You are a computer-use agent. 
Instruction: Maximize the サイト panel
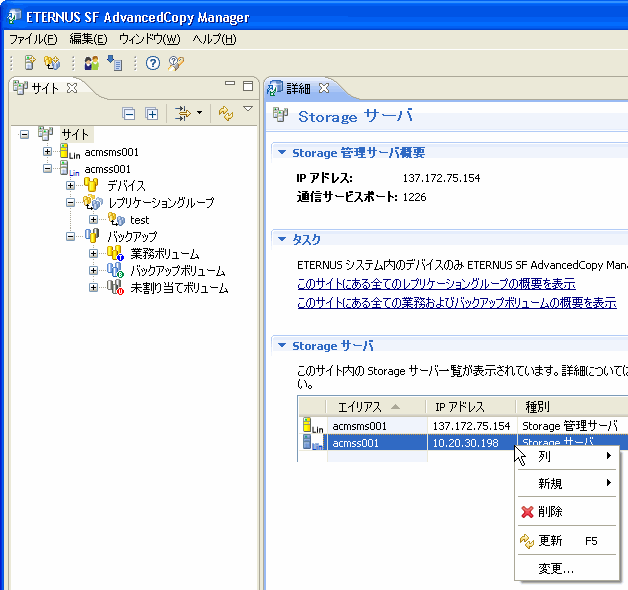(x=248, y=86)
